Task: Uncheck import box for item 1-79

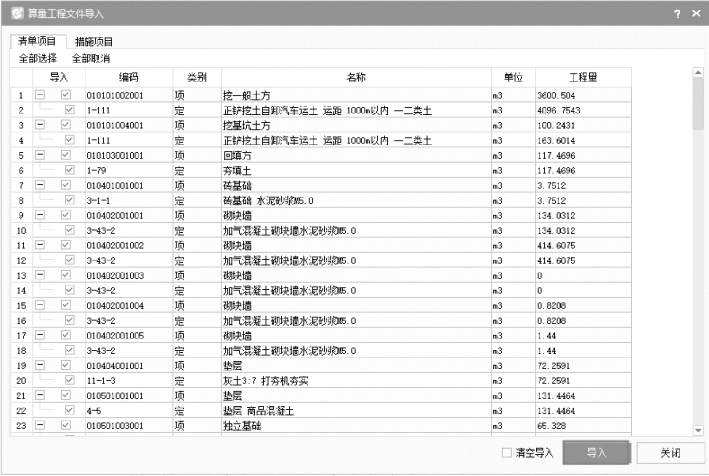Action: (69, 170)
